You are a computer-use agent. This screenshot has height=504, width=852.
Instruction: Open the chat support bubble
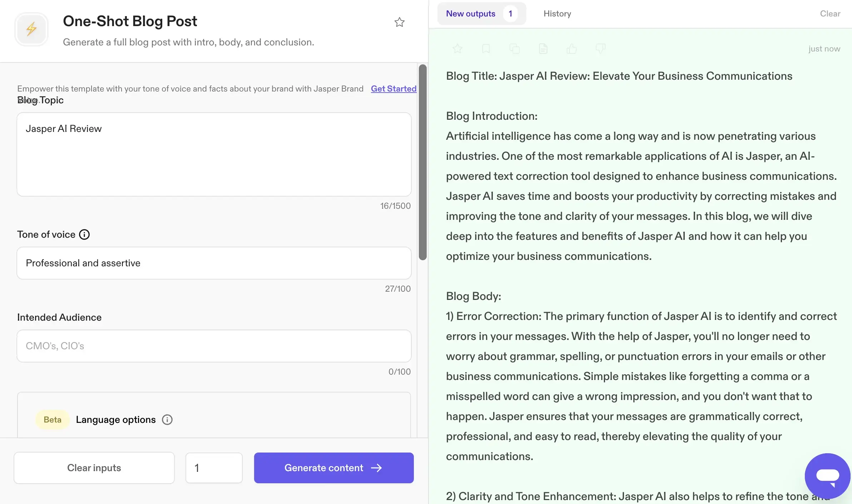click(x=827, y=476)
